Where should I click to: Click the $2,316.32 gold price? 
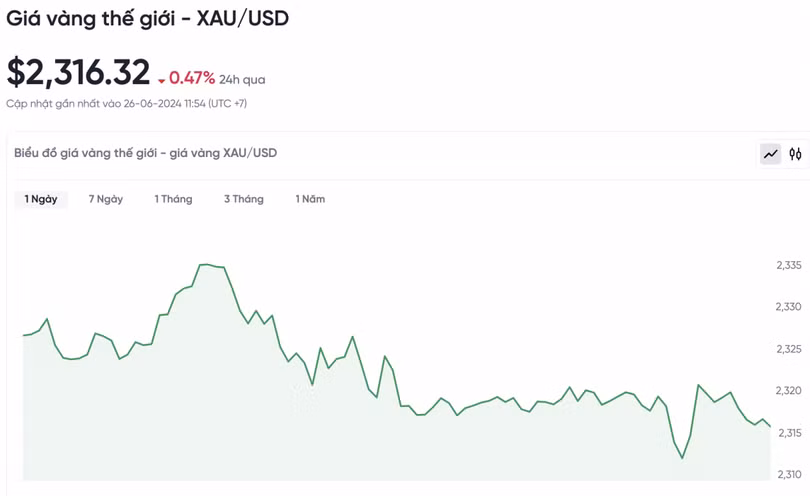[78, 72]
